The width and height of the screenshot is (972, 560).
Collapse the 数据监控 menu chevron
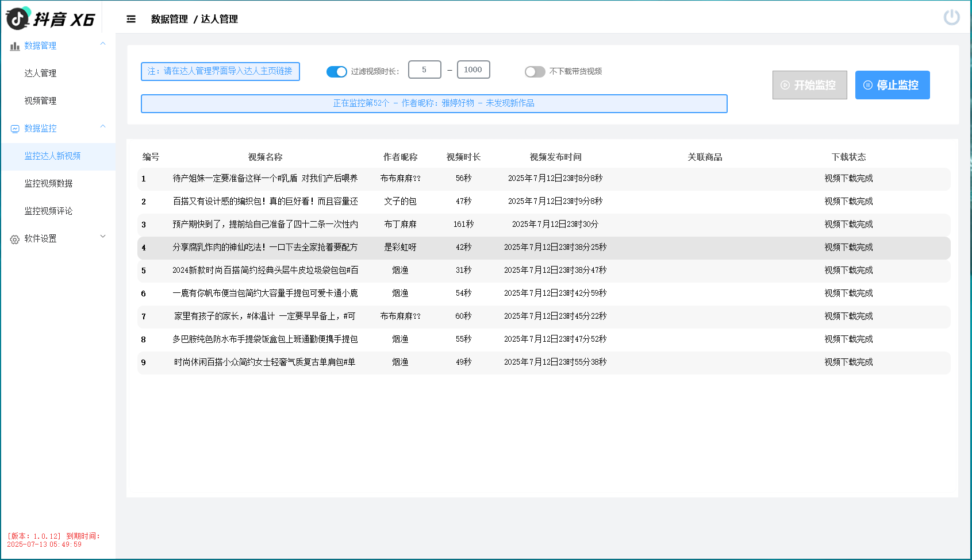pyautogui.click(x=103, y=126)
